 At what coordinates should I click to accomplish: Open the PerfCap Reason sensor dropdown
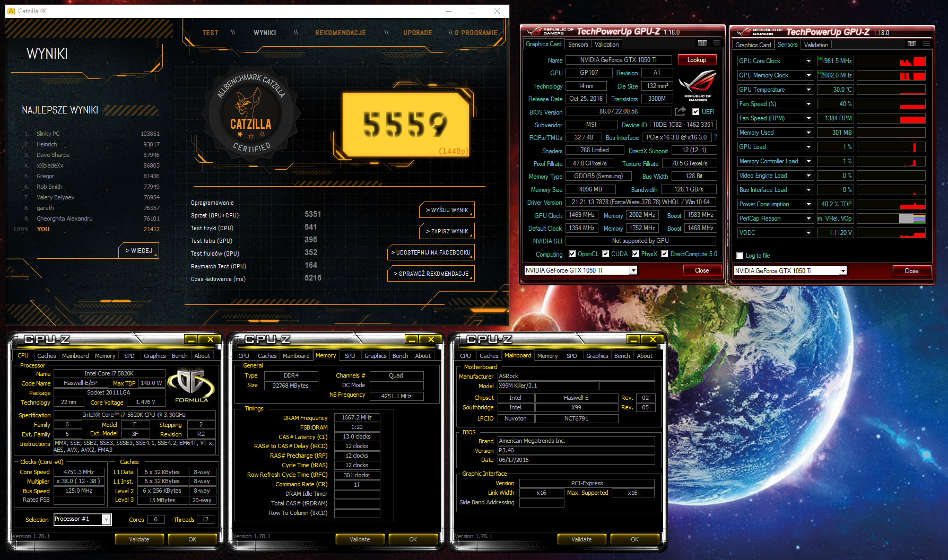coord(808,218)
